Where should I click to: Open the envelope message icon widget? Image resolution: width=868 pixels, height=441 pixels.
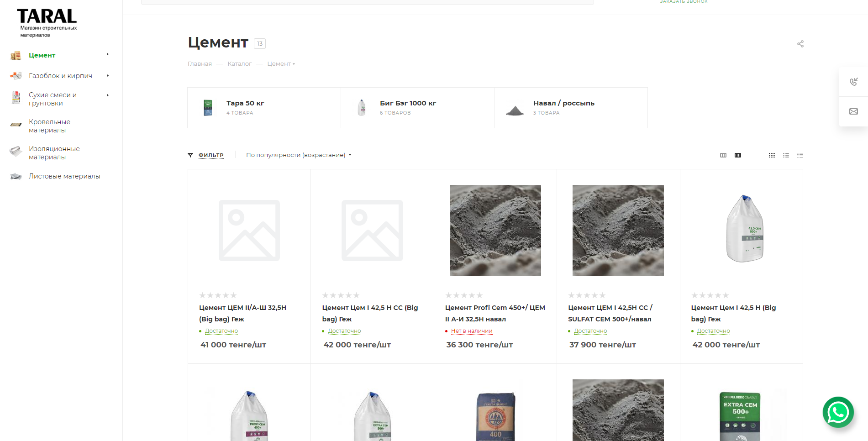pos(853,111)
